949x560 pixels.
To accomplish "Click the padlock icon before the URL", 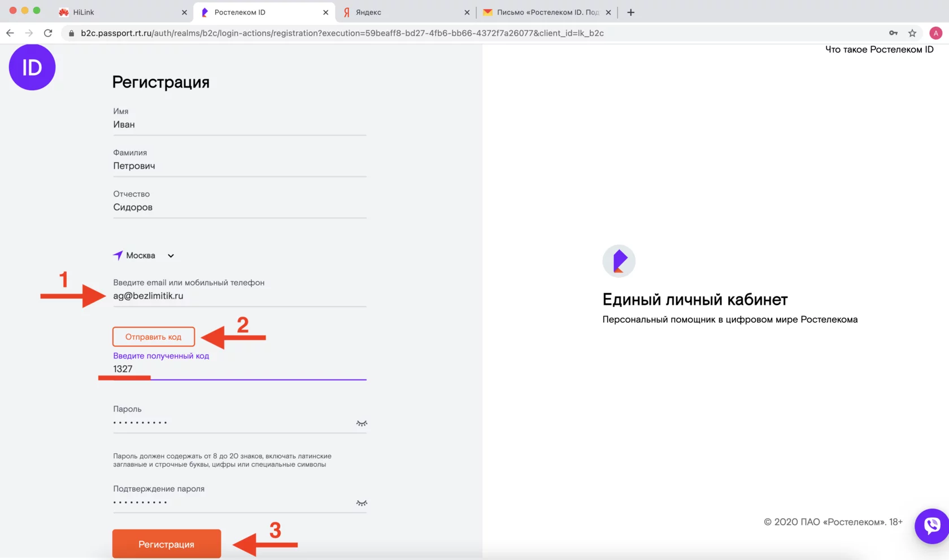I will pyautogui.click(x=71, y=33).
